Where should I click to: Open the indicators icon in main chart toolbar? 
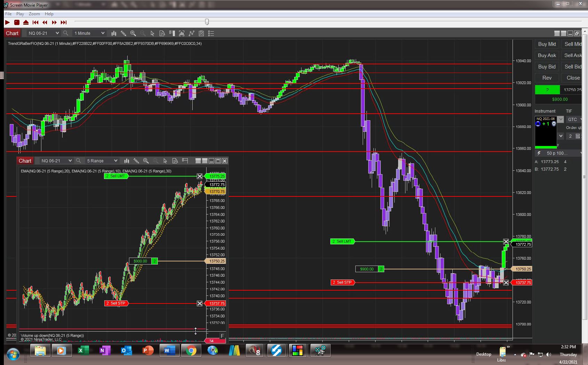point(182,33)
